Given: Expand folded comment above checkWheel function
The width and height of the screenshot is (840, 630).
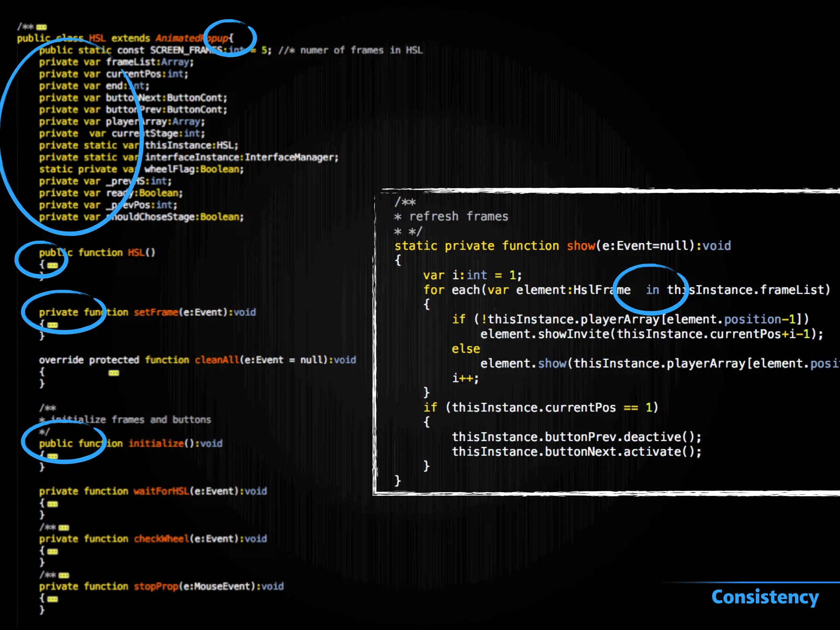Looking at the screenshot, I should 64,527.
